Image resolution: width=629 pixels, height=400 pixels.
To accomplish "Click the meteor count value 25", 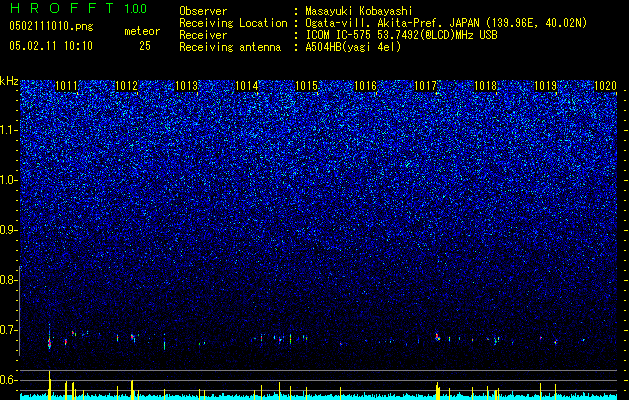I will pyautogui.click(x=145, y=46).
